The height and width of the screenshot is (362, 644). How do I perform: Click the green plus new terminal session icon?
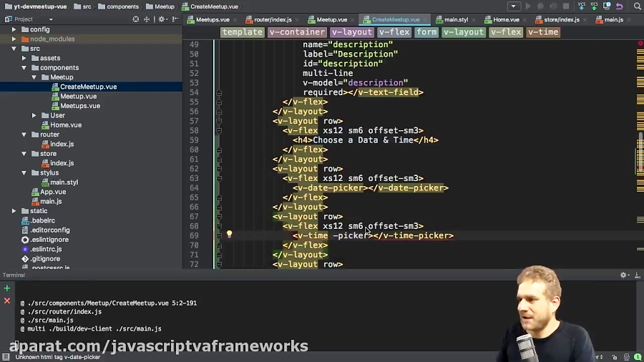(7, 288)
